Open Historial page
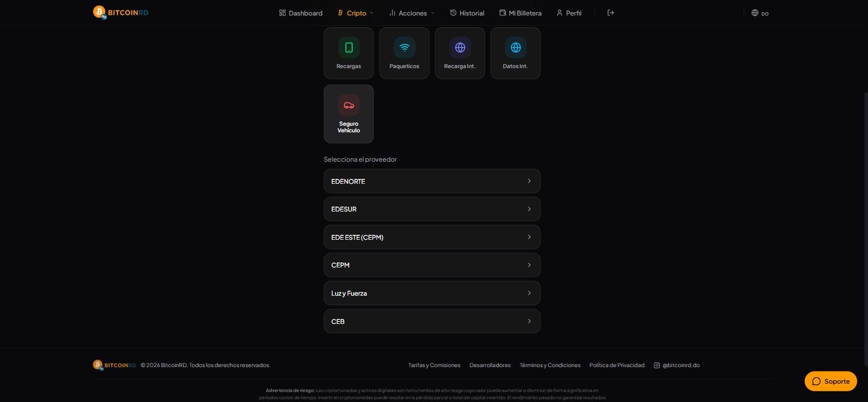Viewport: 868px width, 402px height. 467,13
